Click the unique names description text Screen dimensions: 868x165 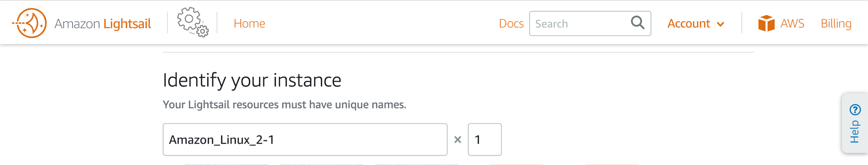284,105
